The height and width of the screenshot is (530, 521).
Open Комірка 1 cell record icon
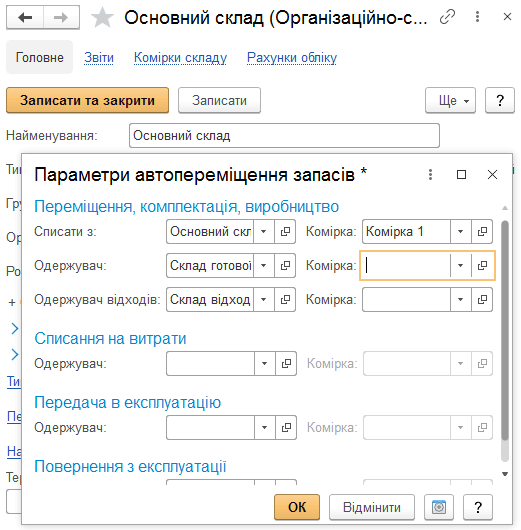pyautogui.click(x=482, y=232)
